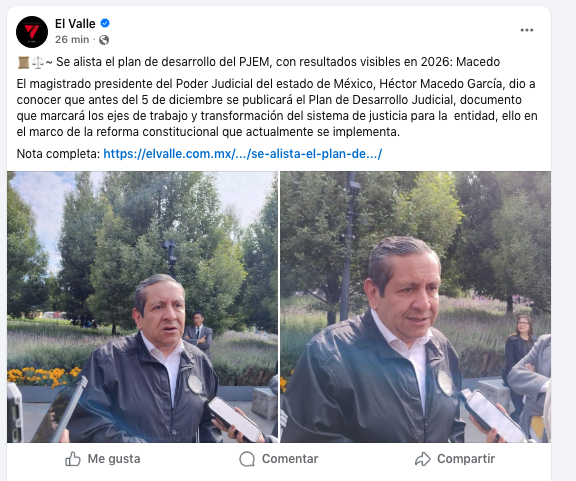Open El Valle profile picture
Screen dimensions: 576x481
coord(32,32)
